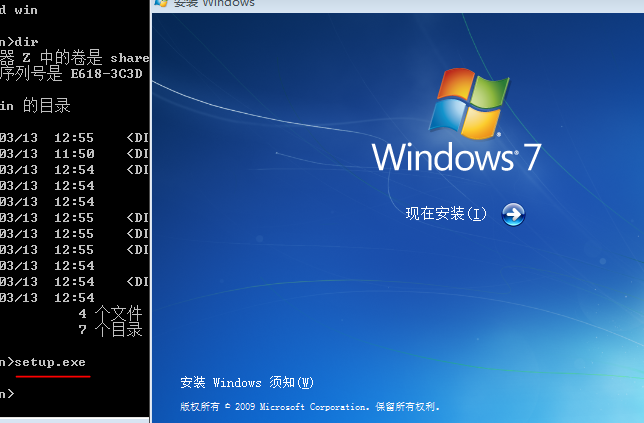The width and height of the screenshot is (644, 423).
Task: Click the blue arrow beside 现在安装(I)
Action: (513, 214)
